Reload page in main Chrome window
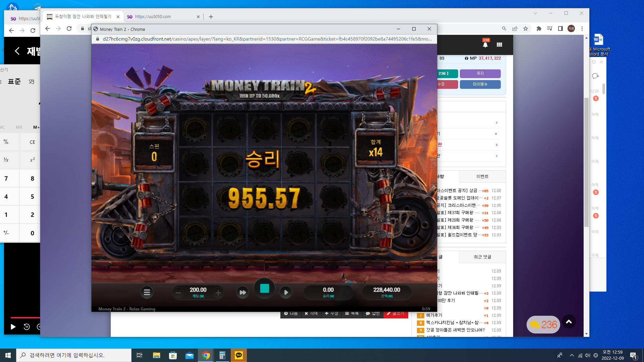644x362 pixels. coord(69,29)
